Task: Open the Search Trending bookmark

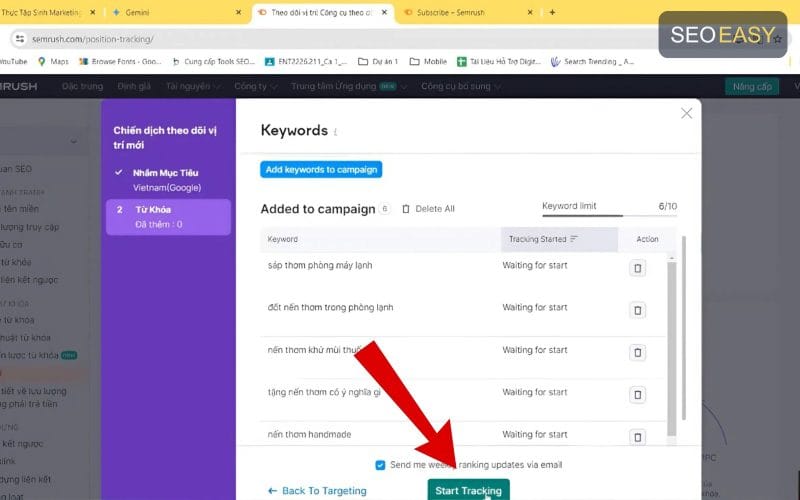Action: (x=592, y=61)
